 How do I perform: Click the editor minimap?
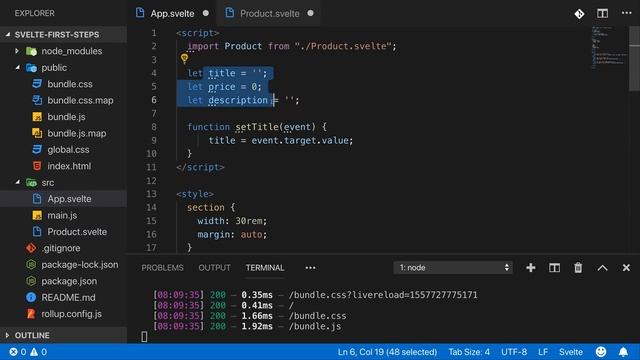pos(609,47)
